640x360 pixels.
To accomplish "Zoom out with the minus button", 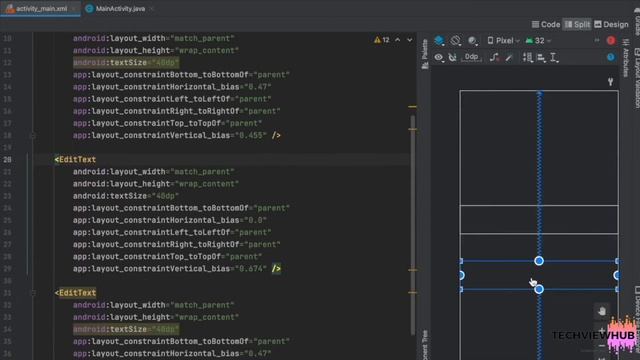I will click(x=602, y=346).
